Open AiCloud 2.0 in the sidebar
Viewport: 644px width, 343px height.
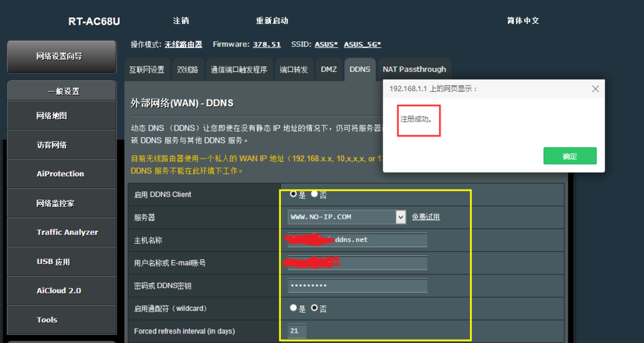(x=62, y=291)
